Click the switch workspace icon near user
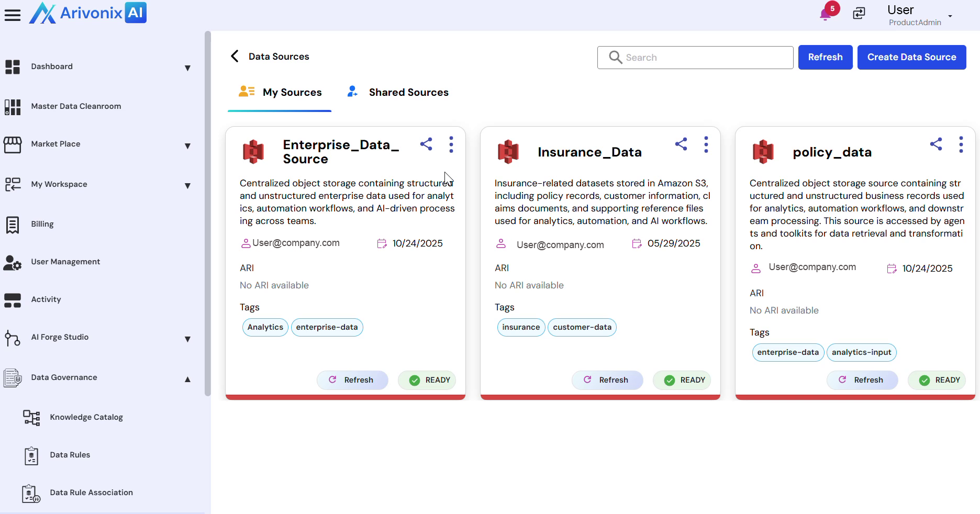This screenshot has height=514, width=980. [859, 14]
